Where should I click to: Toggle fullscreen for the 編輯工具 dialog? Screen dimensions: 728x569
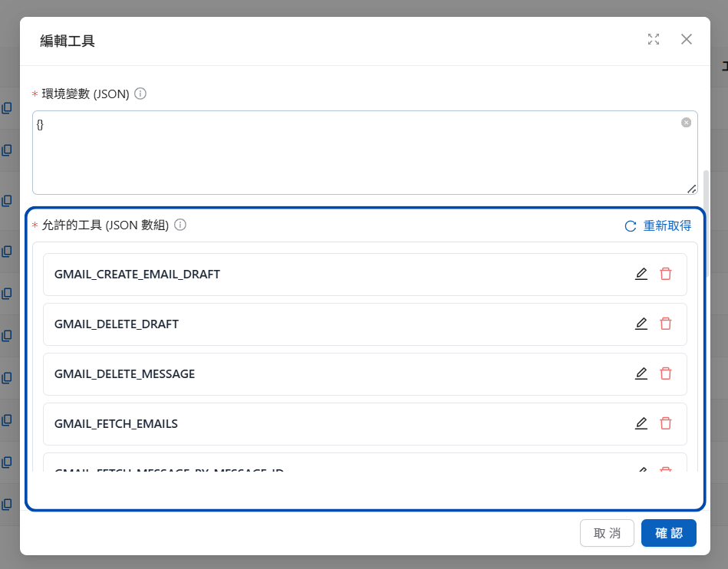(654, 39)
